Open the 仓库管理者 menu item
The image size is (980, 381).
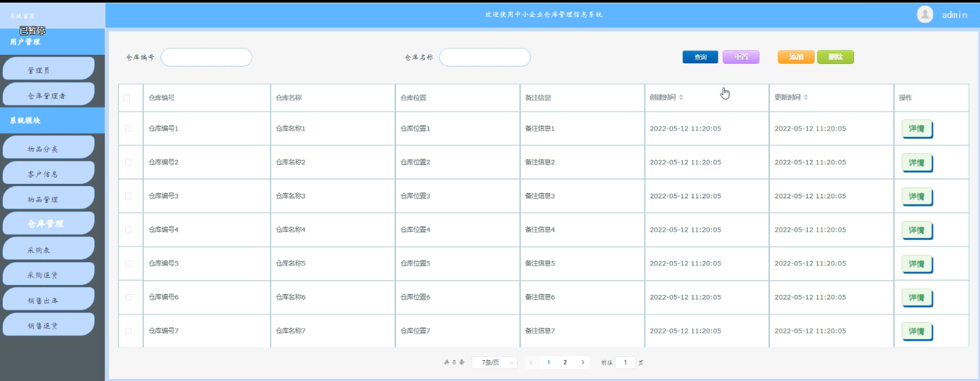[48, 95]
